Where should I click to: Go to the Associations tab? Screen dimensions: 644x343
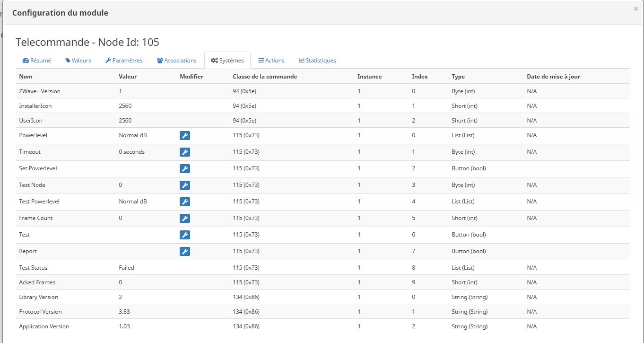[177, 61]
